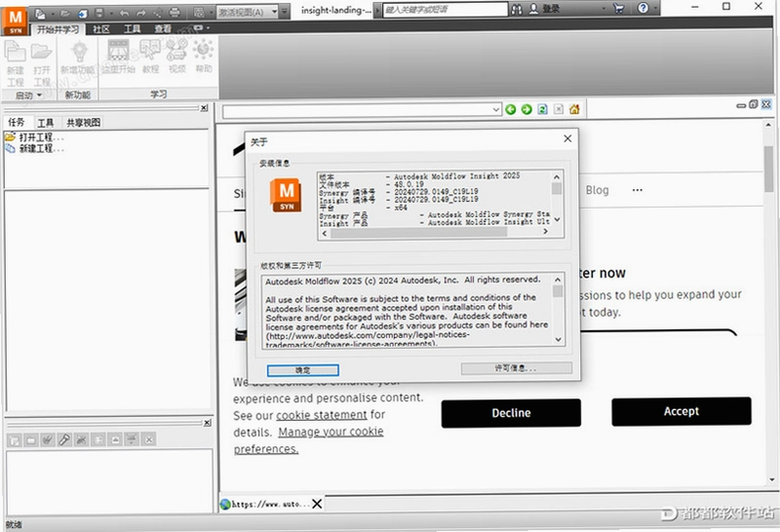
Task: Switch to the 工具 ribbon tab
Action: tap(132, 29)
